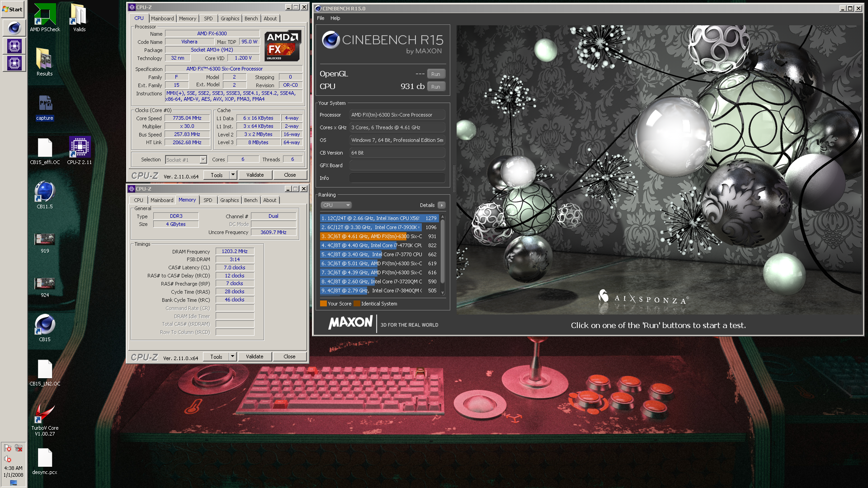Screen dimensions: 868x488
Task: Click the Cinebench taskbar button
Action: tap(14, 28)
